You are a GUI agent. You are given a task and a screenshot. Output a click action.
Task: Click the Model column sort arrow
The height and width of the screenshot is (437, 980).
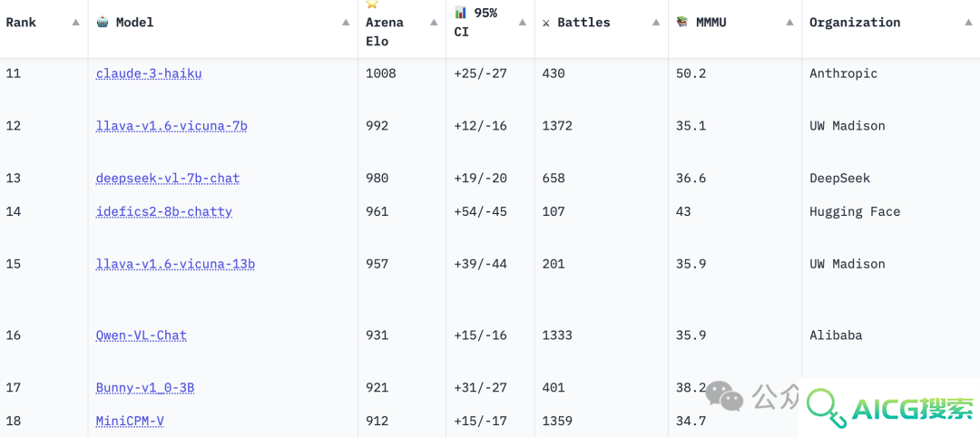coord(346,23)
